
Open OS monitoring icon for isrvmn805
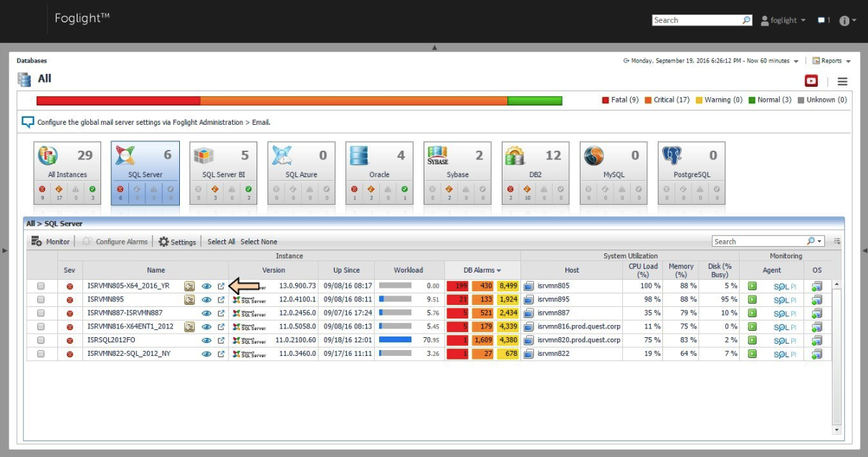pos(817,286)
